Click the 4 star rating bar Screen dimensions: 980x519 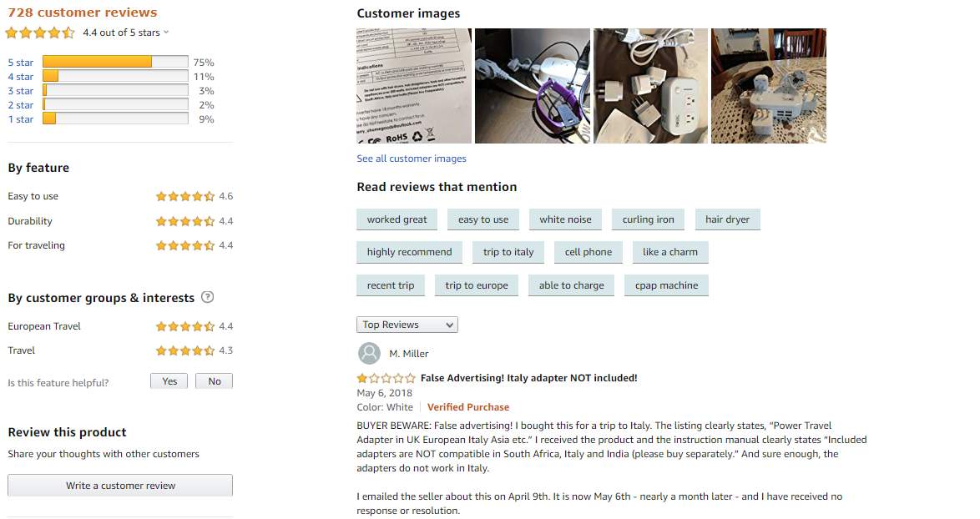pos(115,77)
